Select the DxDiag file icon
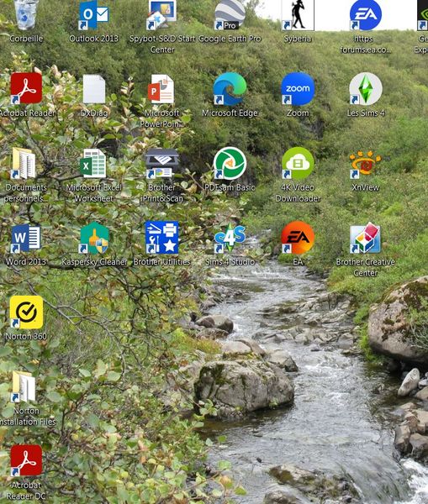This screenshot has height=504, width=428. tap(94, 89)
